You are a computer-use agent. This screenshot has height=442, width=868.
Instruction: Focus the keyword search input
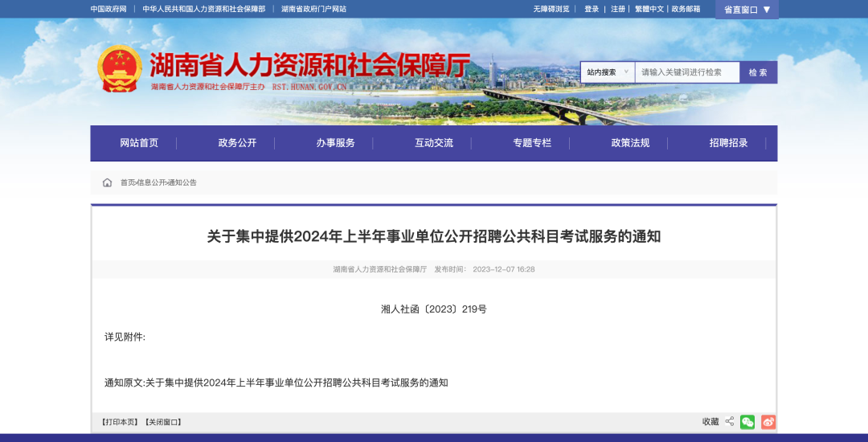687,72
